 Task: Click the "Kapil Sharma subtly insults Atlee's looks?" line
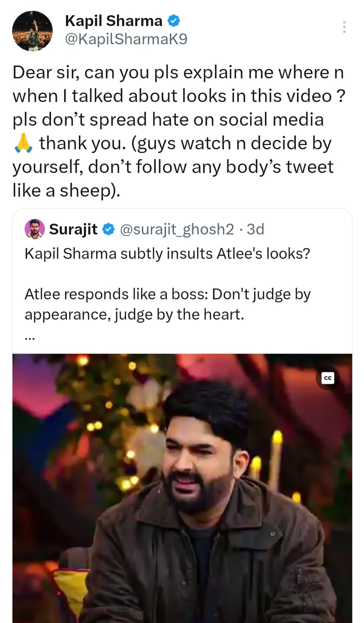click(x=167, y=253)
